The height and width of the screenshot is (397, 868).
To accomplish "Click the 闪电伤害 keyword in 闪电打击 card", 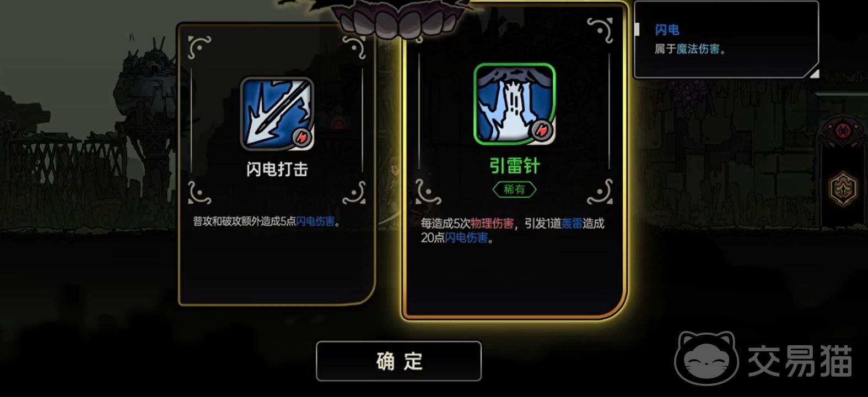I will coord(315,221).
